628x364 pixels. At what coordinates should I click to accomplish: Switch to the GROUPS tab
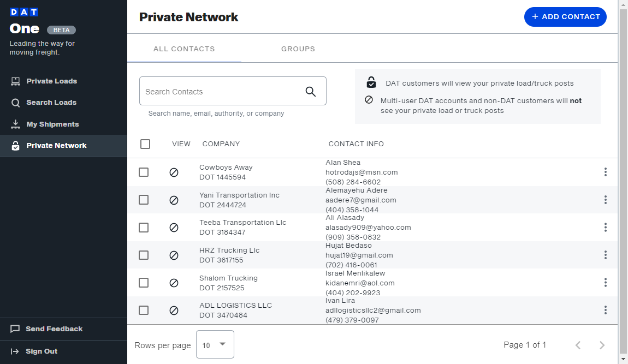(x=298, y=49)
